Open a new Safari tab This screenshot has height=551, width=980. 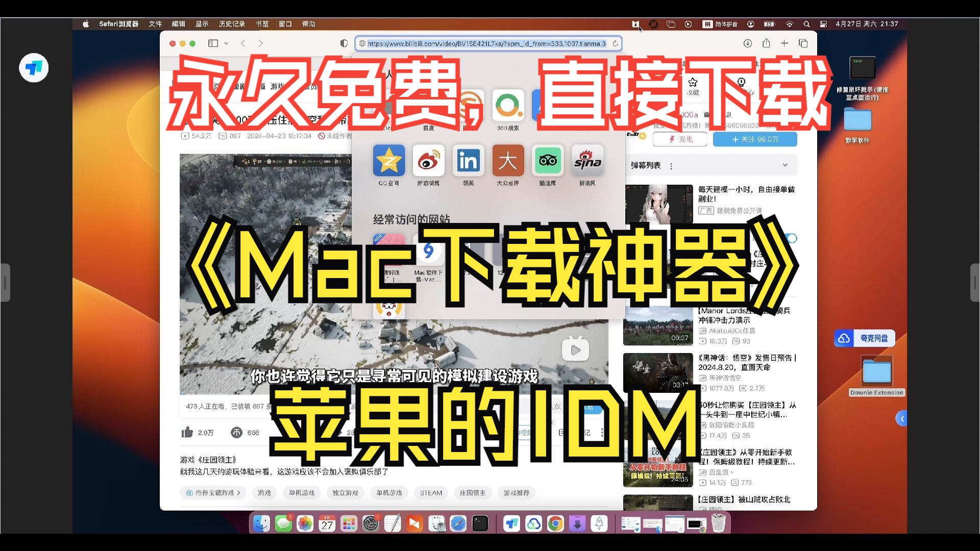(x=785, y=43)
